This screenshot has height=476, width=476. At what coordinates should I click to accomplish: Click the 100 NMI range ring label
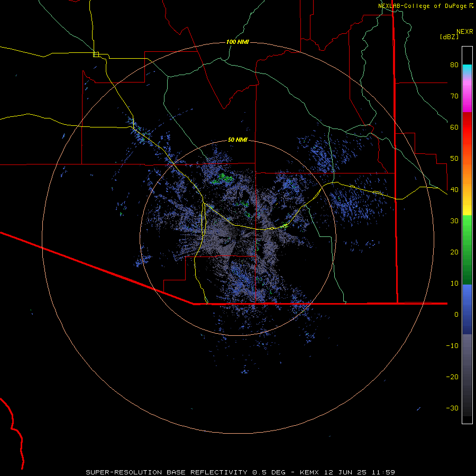coord(237,42)
